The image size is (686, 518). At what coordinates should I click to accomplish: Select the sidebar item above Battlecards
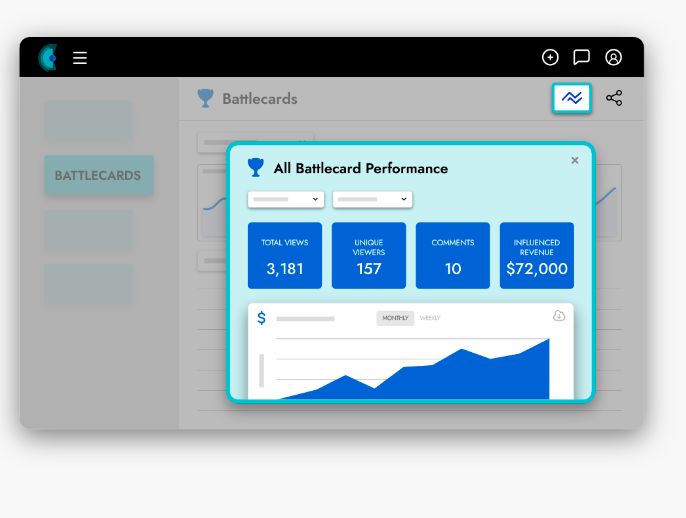point(89,121)
